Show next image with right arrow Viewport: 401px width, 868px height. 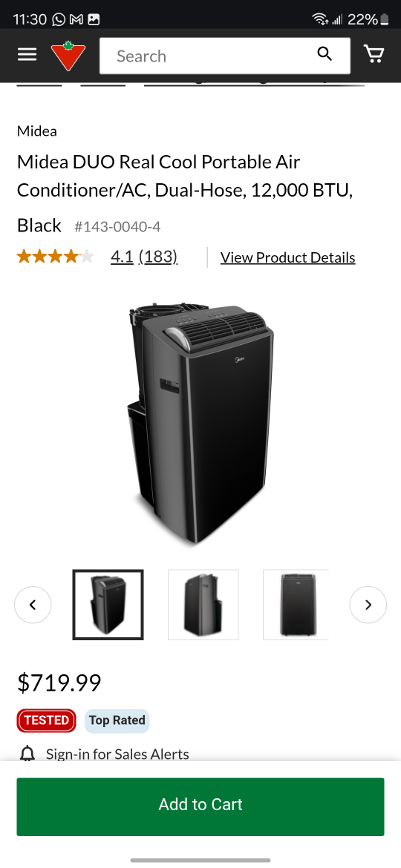368,605
